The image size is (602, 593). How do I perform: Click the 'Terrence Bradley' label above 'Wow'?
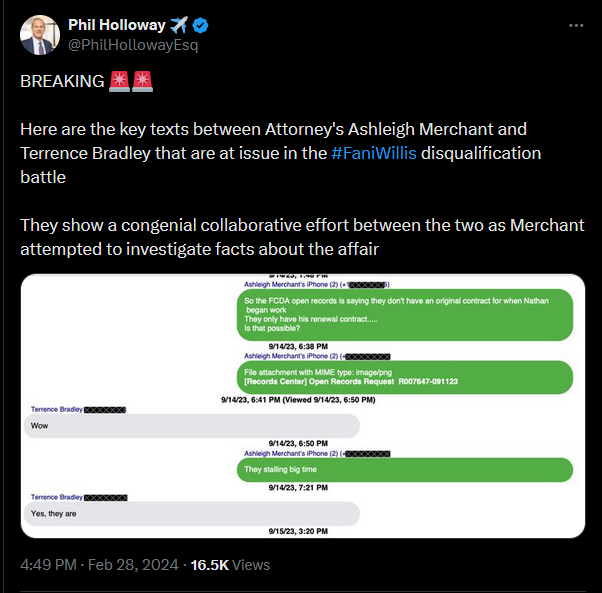(57, 409)
